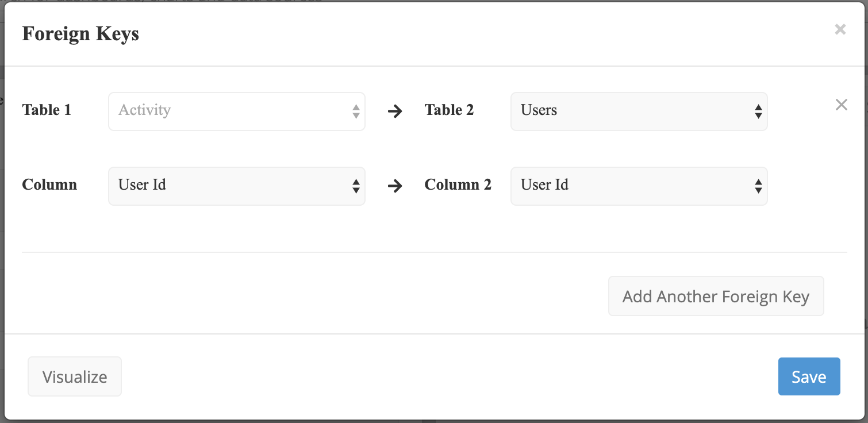The height and width of the screenshot is (423, 868).
Task: Close the Foreign Keys dialog
Action: (840, 29)
